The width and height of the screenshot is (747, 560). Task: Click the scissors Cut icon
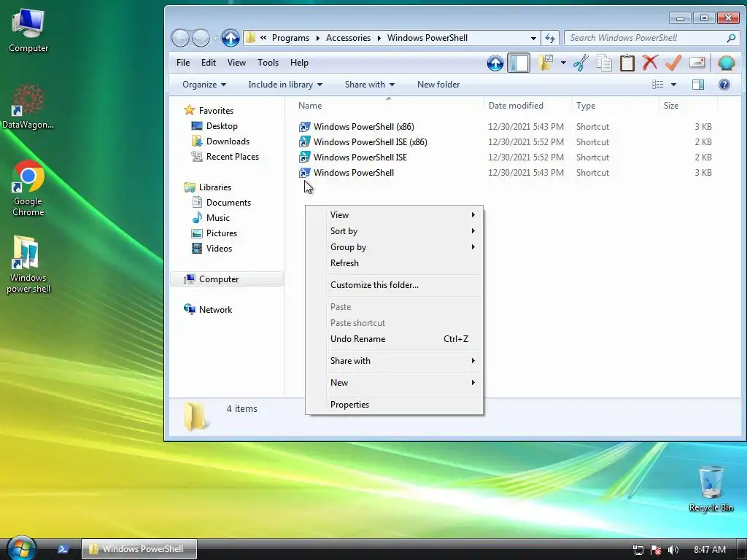581,63
